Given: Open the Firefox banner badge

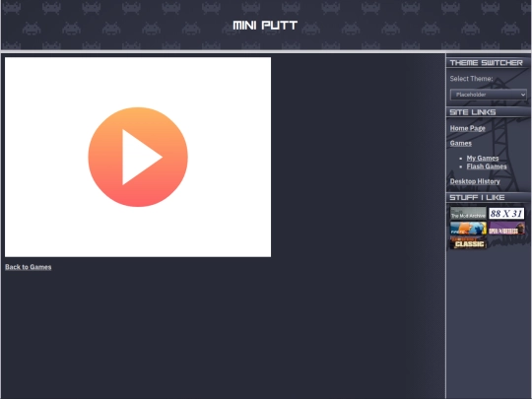Looking at the screenshot, I should [468, 229].
